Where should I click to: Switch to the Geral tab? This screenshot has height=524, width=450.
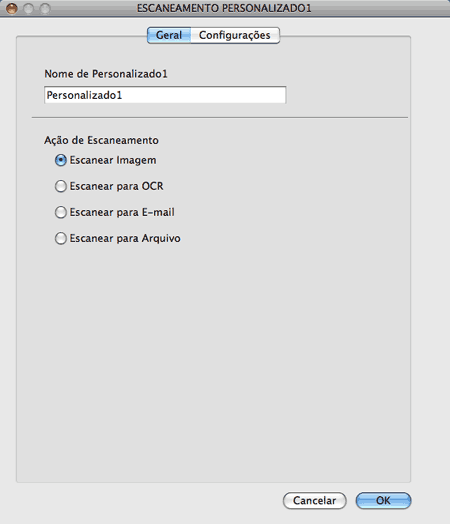click(x=169, y=35)
